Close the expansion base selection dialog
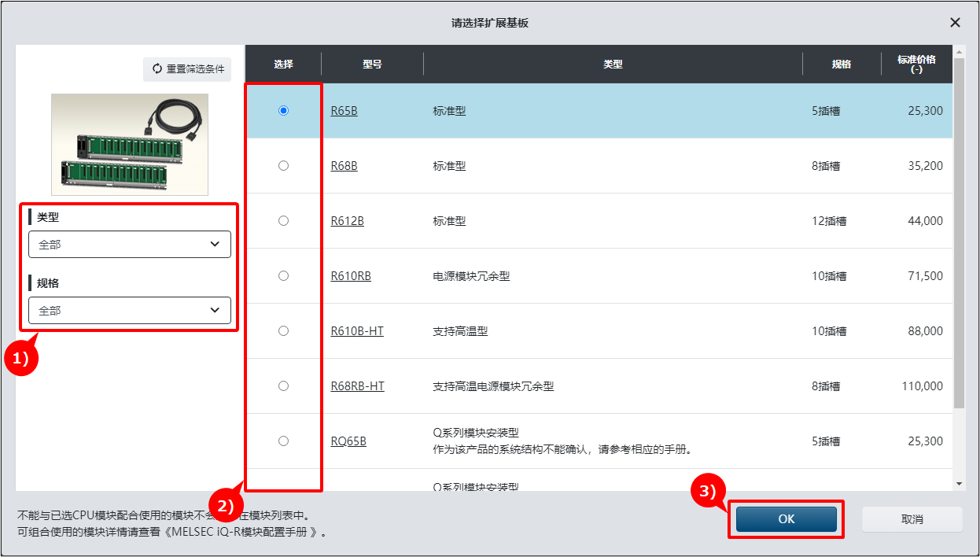This screenshot has width=980, height=557. pyautogui.click(x=955, y=23)
